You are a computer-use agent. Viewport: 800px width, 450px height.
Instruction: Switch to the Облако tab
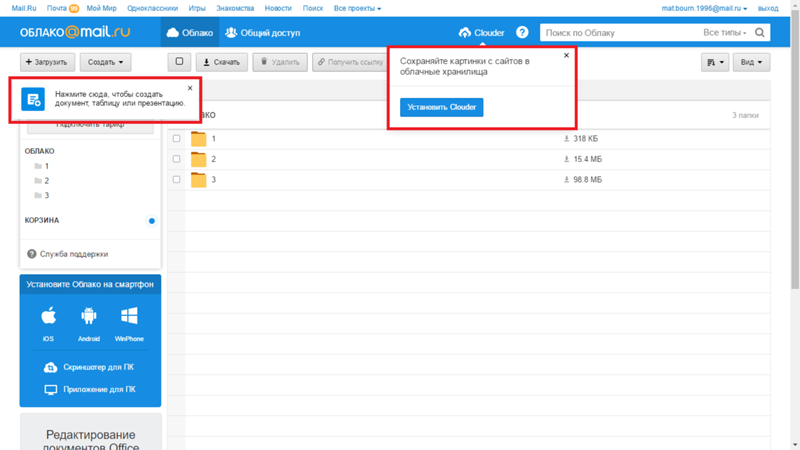(190, 33)
